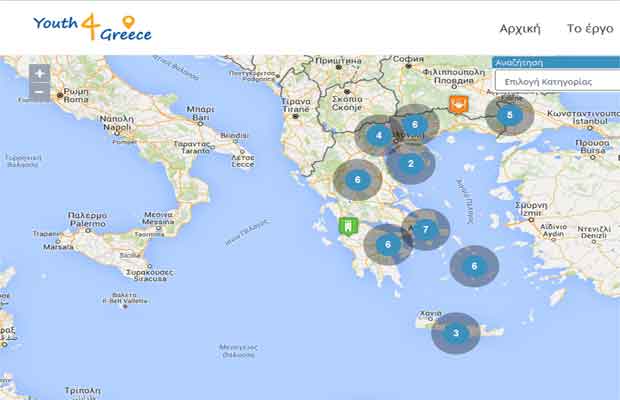This screenshot has width=620, height=400.
Task: Expand the cluster showing 4 markers
Action: point(379,136)
